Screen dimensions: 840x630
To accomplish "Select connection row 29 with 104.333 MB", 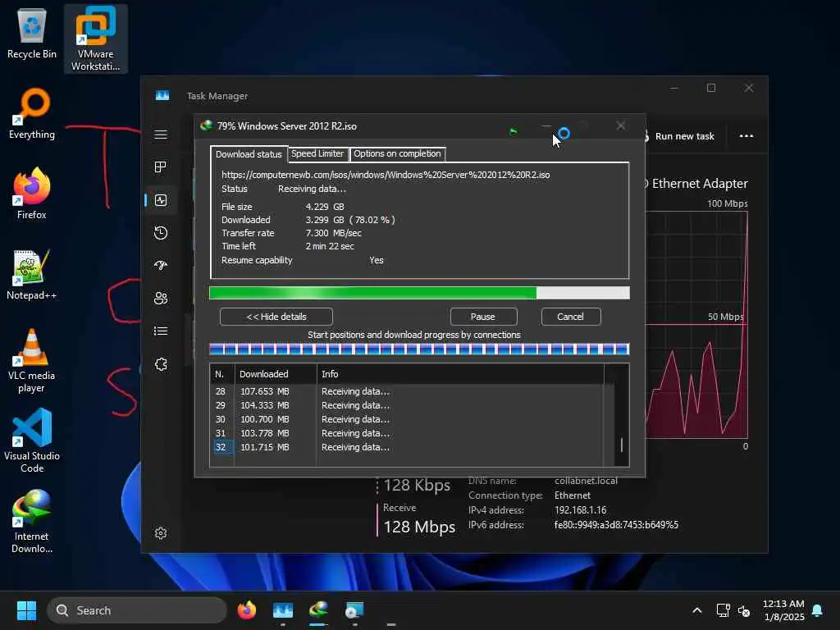I will pyautogui.click(x=407, y=405).
